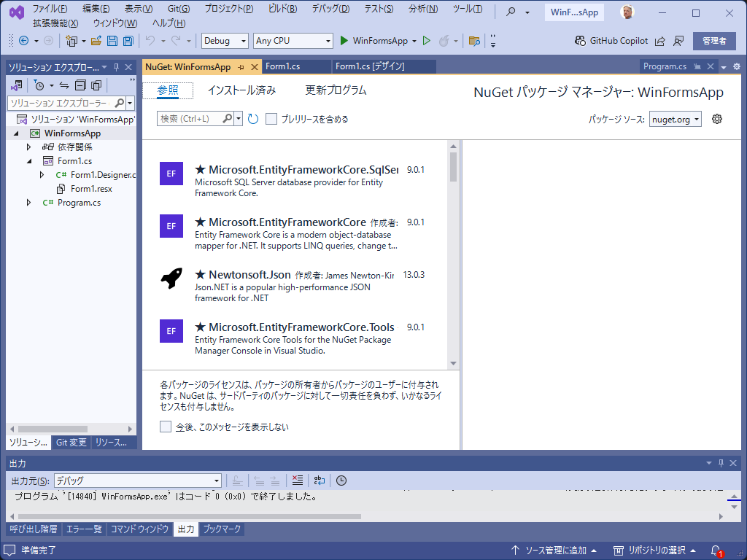Select the Installed packages tab
Screen dimensions: 747x560
tap(241, 90)
